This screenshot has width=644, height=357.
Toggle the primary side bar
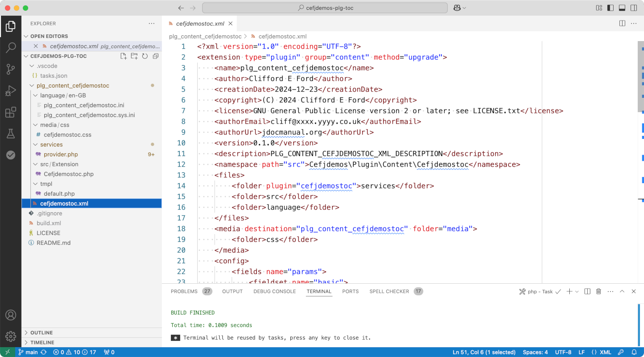610,8
